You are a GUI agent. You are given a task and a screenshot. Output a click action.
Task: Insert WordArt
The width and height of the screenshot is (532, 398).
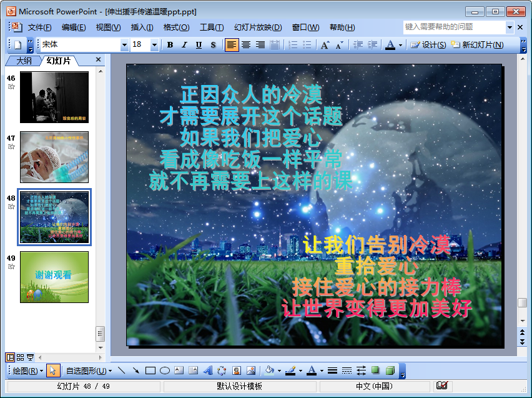pyautogui.click(x=208, y=371)
